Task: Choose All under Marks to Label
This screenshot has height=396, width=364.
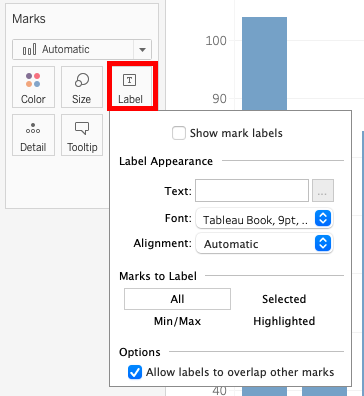Action: [x=177, y=299]
